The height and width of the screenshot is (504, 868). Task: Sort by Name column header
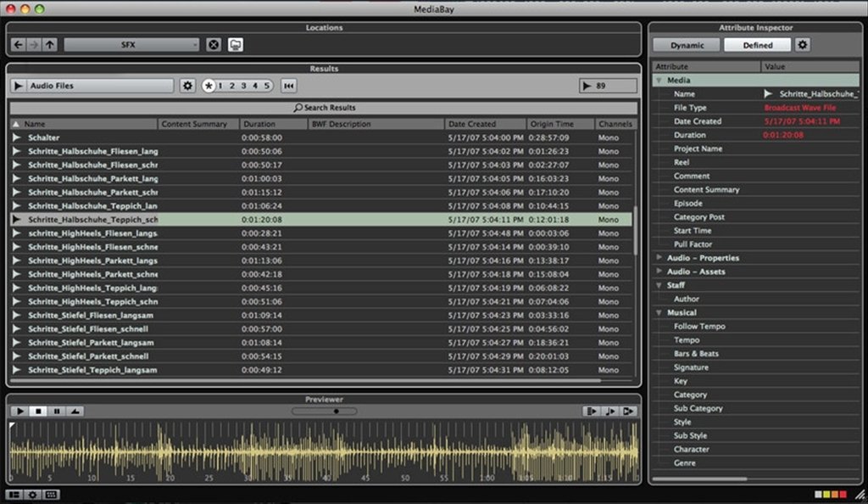click(84, 124)
